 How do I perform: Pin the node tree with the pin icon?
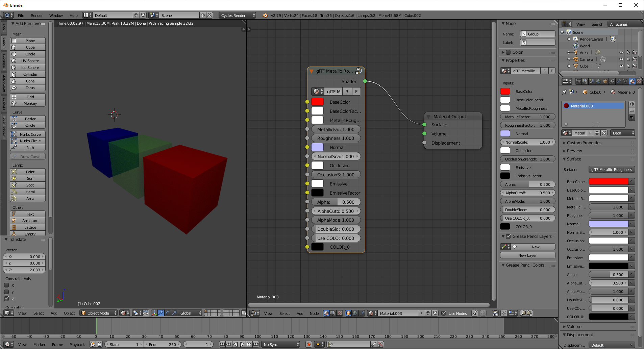[x=475, y=313]
